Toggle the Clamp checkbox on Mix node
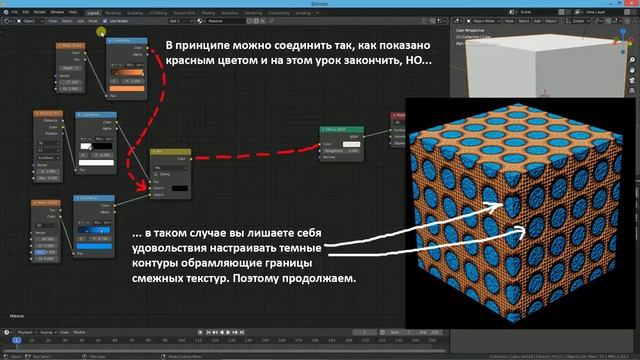 156,174
